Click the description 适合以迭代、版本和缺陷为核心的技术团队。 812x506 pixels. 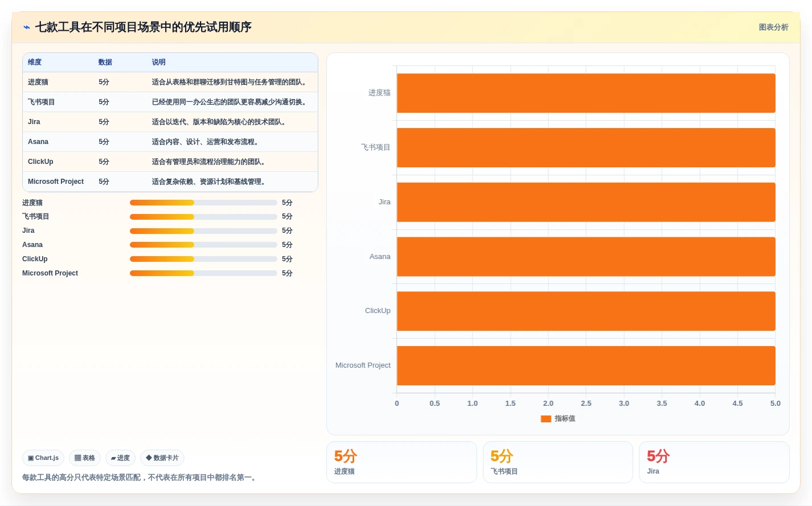pyautogui.click(x=220, y=122)
